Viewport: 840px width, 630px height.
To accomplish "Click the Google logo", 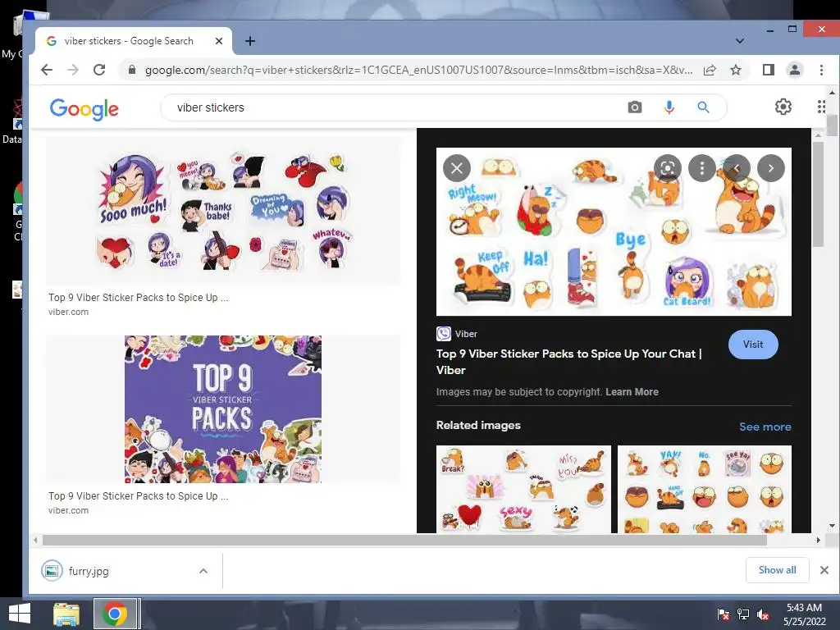I will point(84,109).
